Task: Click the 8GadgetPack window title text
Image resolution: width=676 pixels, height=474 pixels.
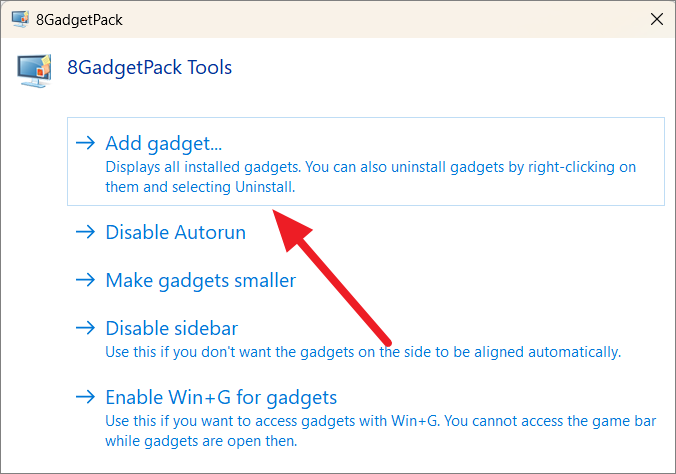Action: pyautogui.click(x=79, y=20)
